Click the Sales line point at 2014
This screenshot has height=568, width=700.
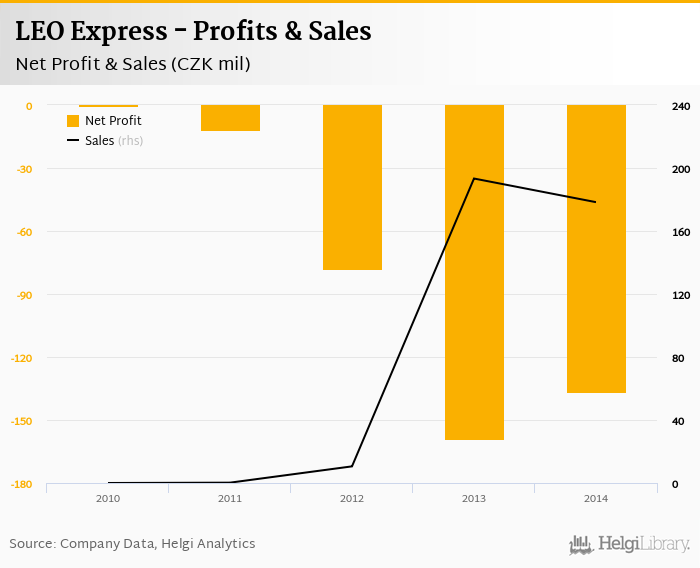click(596, 202)
